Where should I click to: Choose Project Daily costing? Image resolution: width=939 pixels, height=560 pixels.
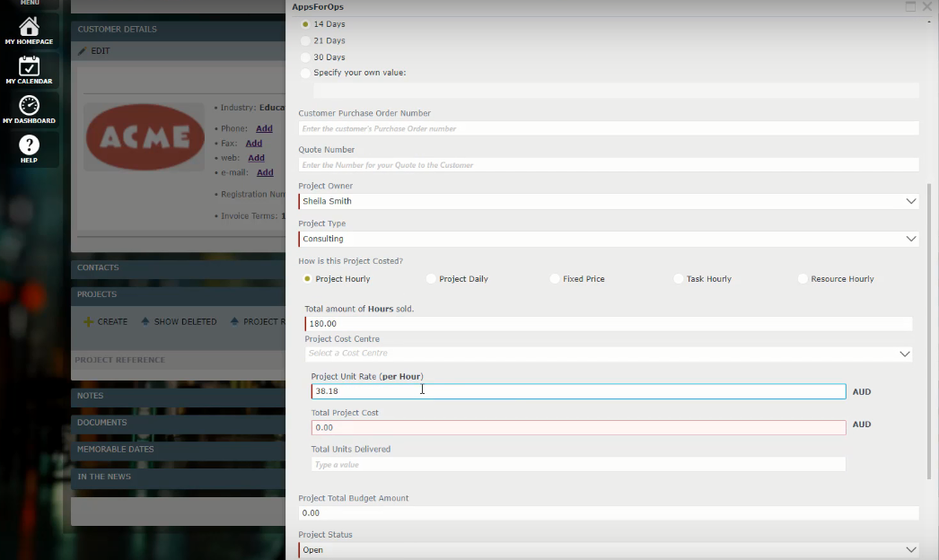[431, 278]
